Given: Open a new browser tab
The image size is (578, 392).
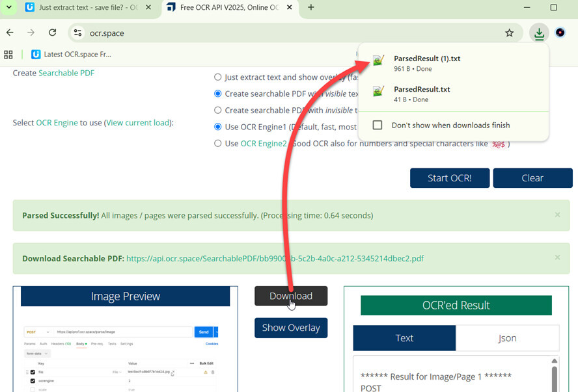Looking at the screenshot, I should (311, 8).
